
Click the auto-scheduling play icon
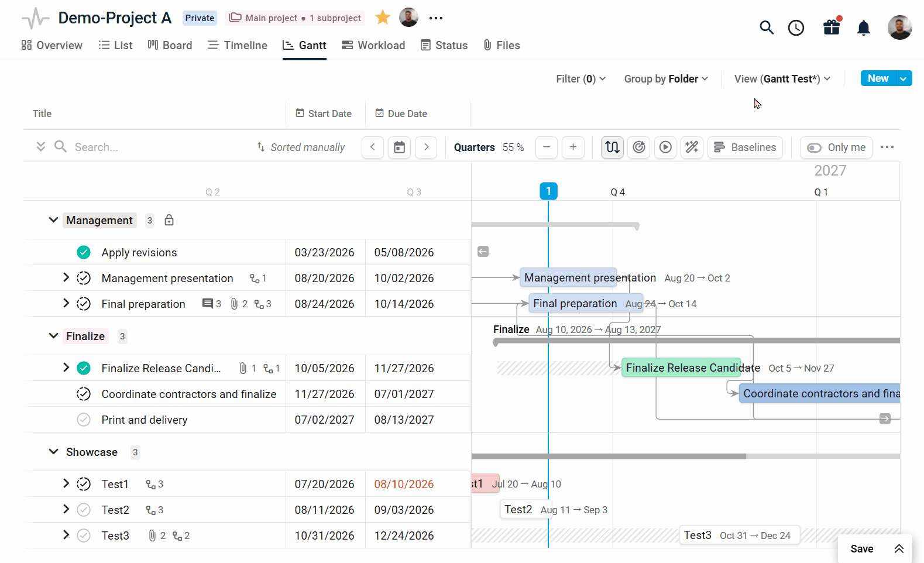665,147
